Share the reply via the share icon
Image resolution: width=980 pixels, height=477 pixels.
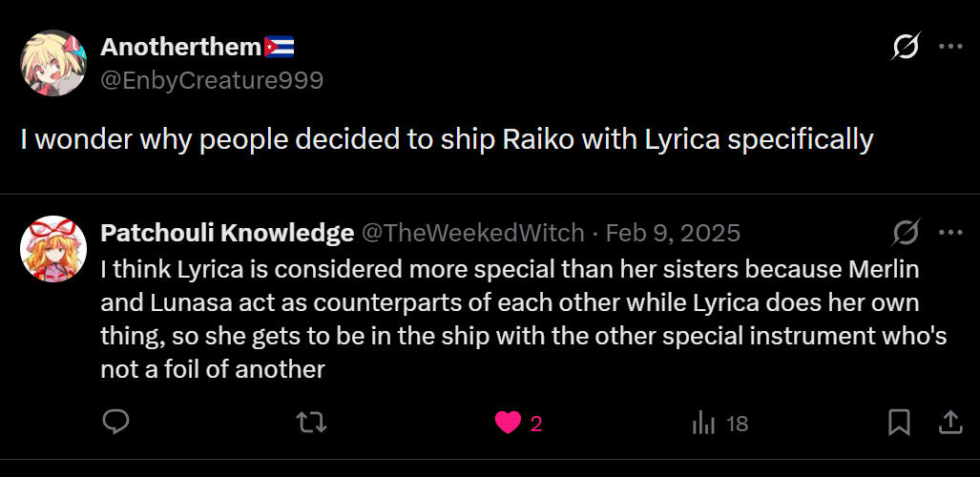950,422
